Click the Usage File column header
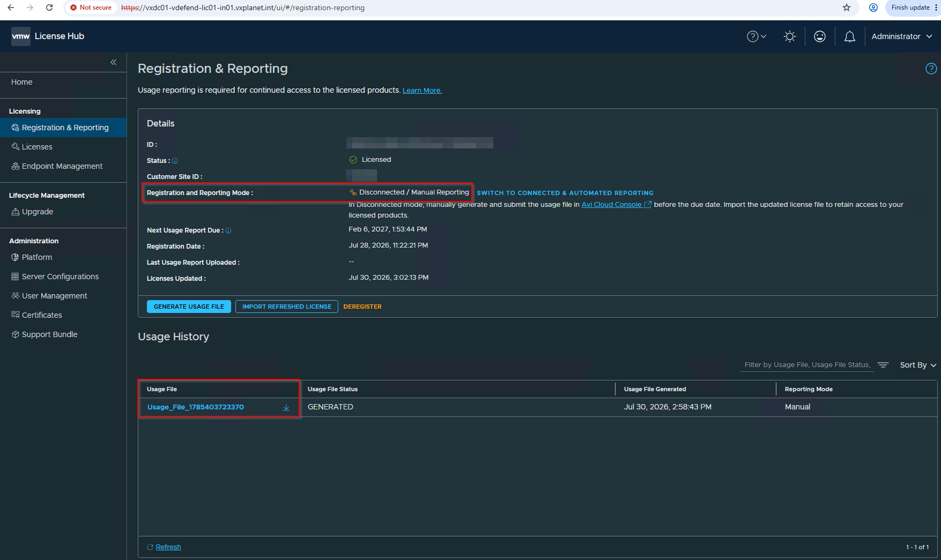The width and height of the screenshot is (941, 560). [x=162, y=389]
